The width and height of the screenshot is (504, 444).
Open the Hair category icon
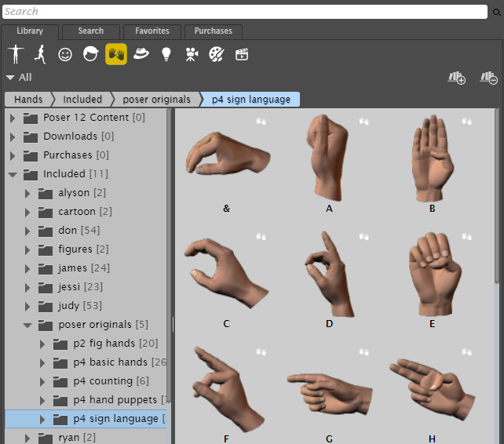90,54
